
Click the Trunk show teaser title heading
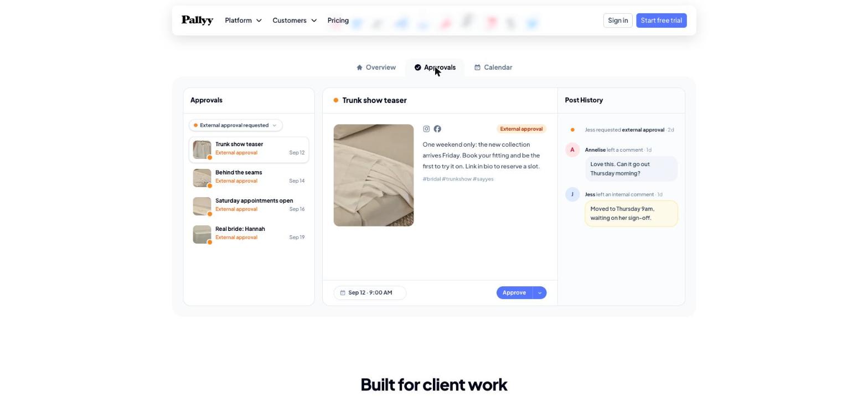point(375,100)
